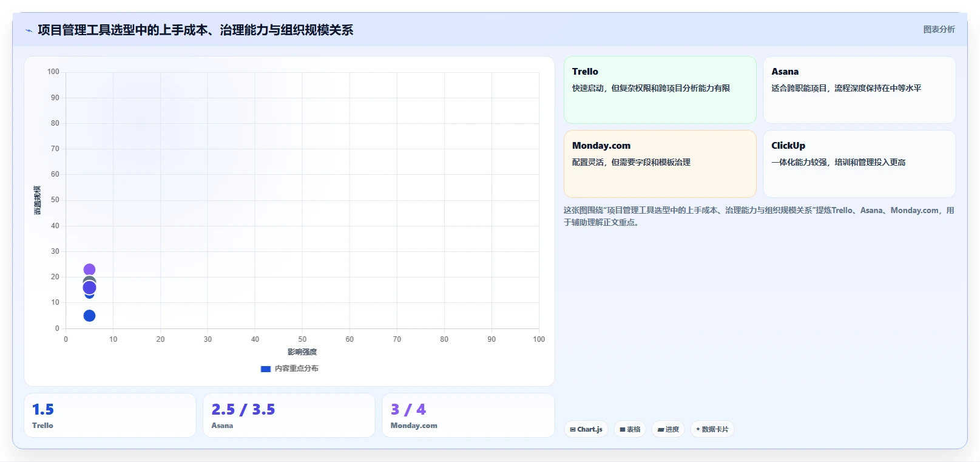Click the large indigo bubble in the chart
Image resolution: width=980 pixels, height=462 pixels.
click(x=89, y=288)
